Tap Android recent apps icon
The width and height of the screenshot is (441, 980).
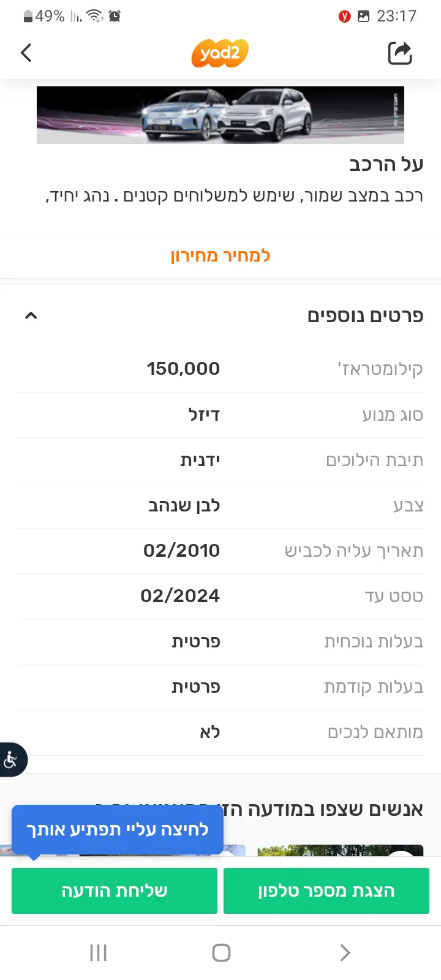point(98,952)
